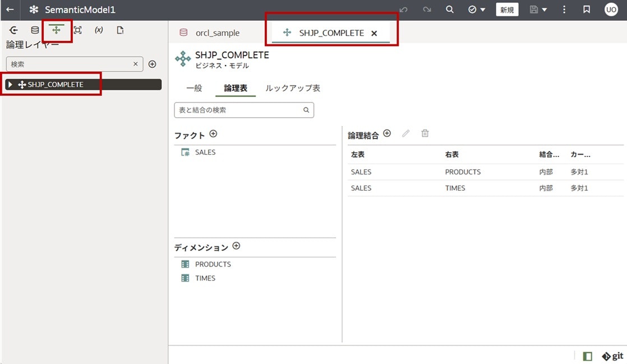
Task: Click the undo arrow icon
Action: pos(403,10)
